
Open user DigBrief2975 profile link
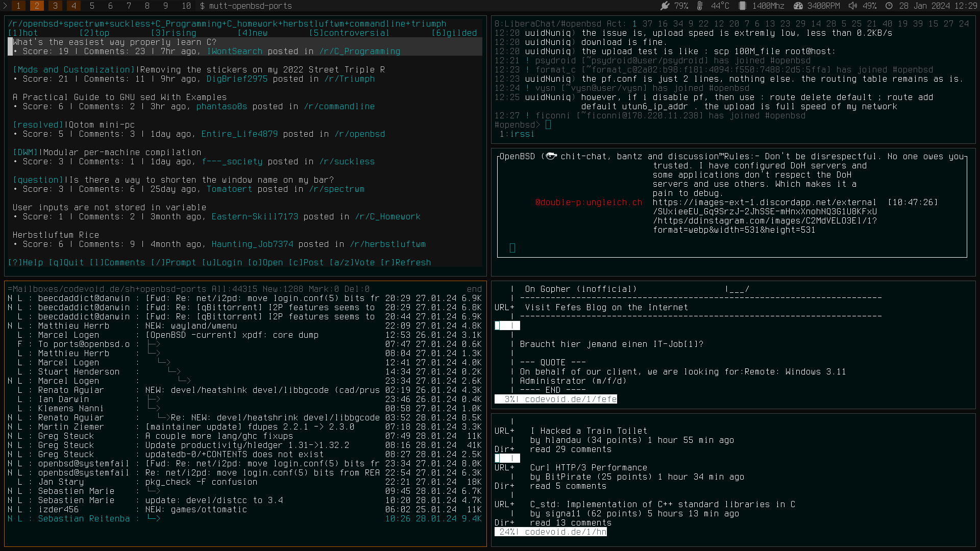coord(237,79)
